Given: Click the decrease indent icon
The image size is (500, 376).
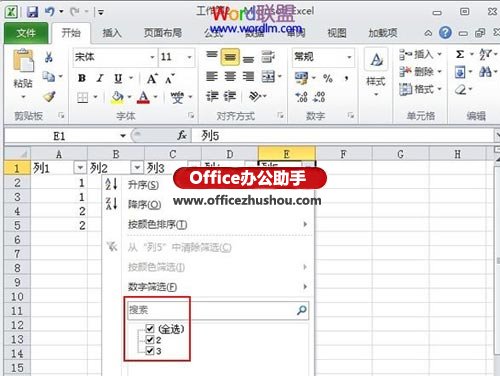Looking at the screenshot, I should click(212, 96).
